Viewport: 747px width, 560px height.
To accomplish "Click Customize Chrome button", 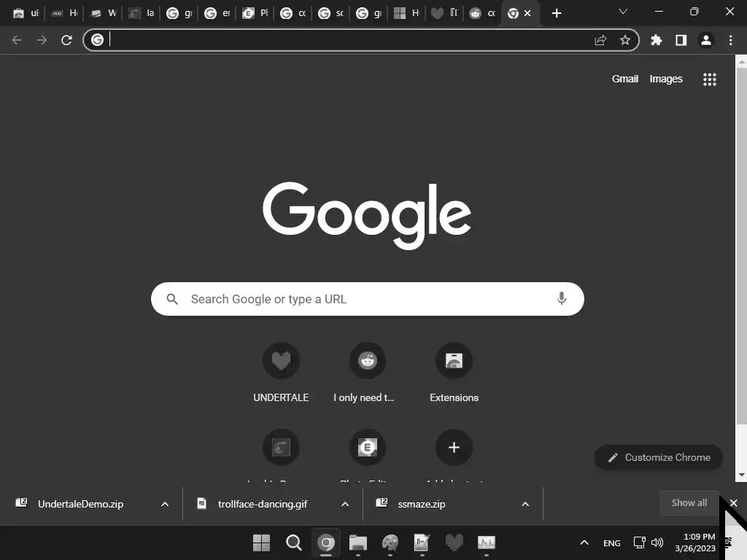I will 659,457.
